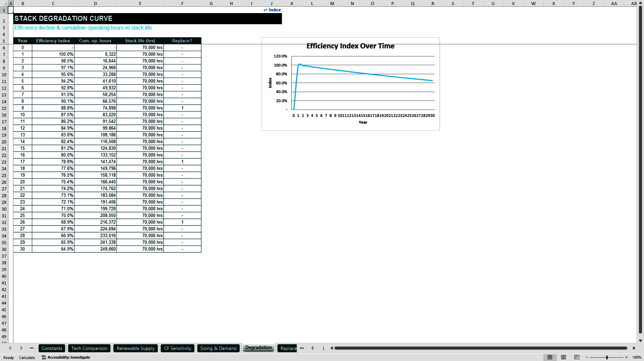The height and width of the screenshot is (361, 644).
Task: Select the 74,898 cumulative hours cell
Action: click(95, 108)
